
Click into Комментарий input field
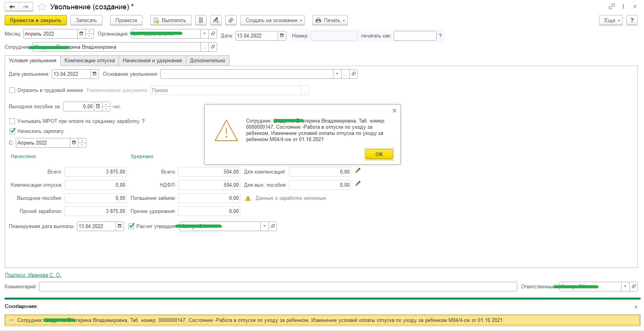pyautogui.click(x=278, y=286)
